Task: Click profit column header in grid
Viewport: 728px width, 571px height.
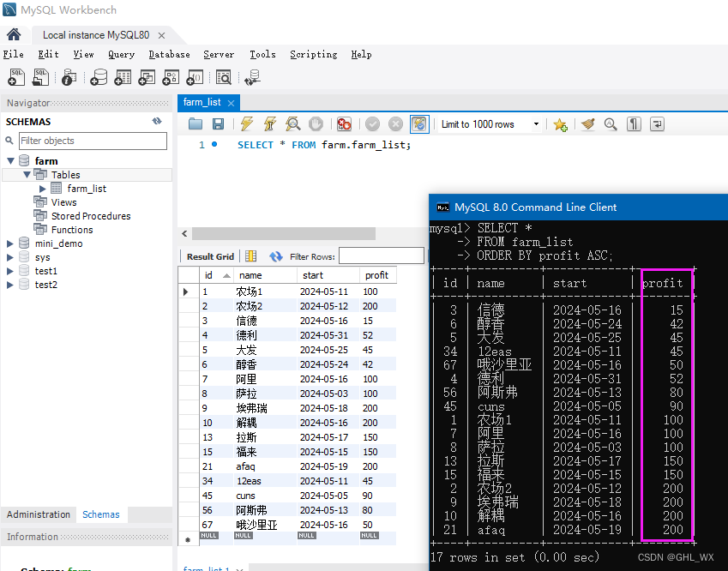Action: 376,275
